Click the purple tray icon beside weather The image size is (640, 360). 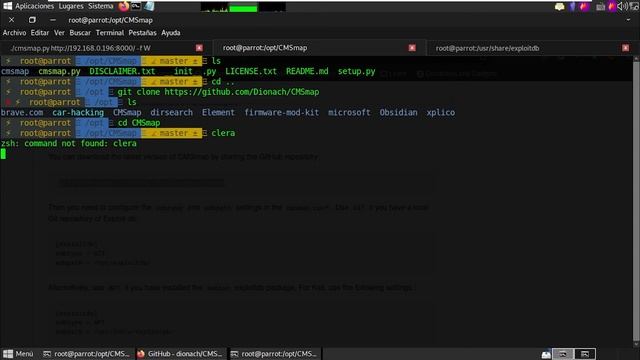(x=573, y=6)
